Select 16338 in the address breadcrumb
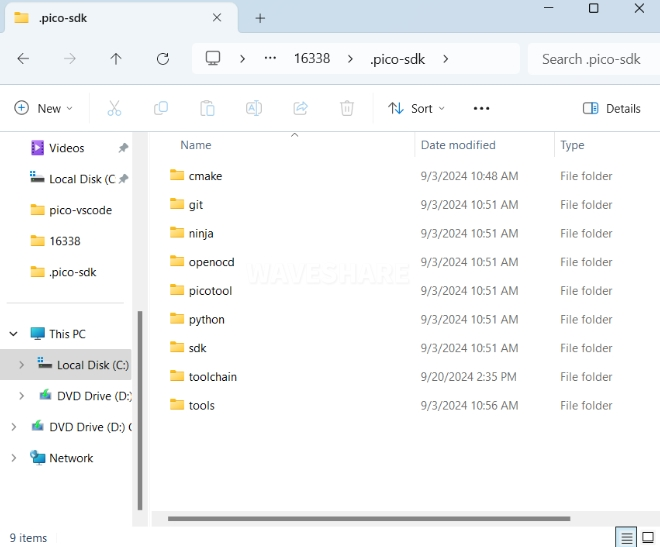This screenshot has height=547, width=660. (311, 59)
